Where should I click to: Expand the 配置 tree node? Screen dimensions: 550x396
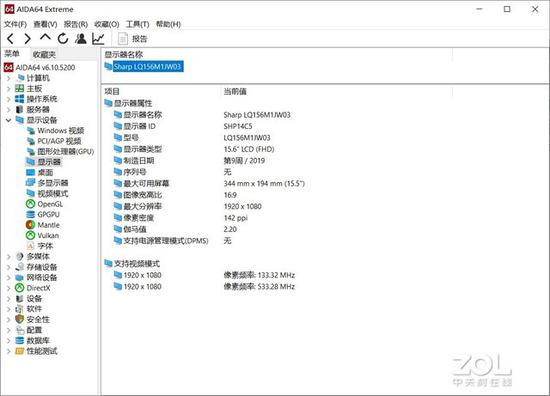(x=9, y=330)
